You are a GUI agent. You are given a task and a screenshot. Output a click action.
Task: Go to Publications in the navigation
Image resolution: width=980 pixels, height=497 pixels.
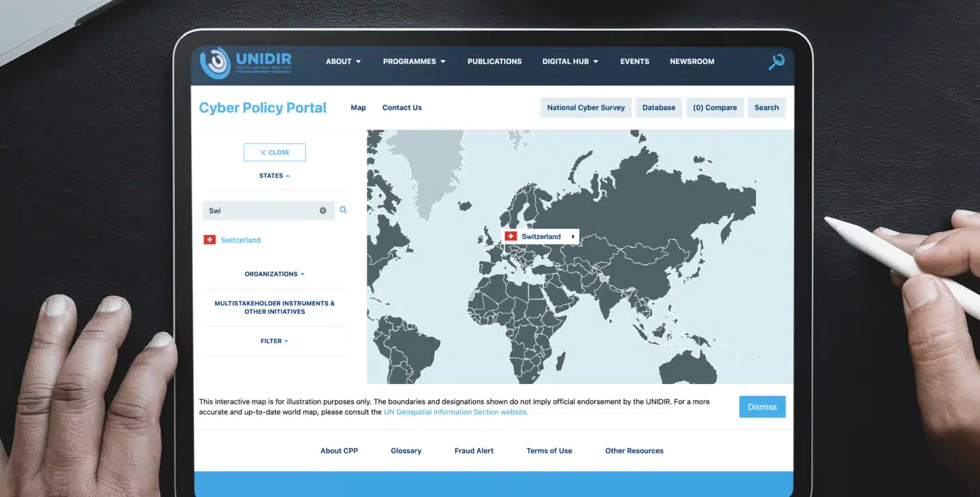point(494,61)
